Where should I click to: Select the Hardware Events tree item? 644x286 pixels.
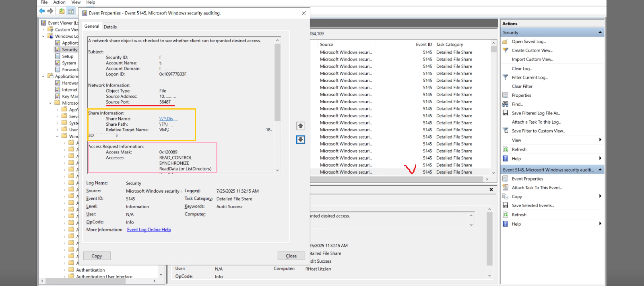70,83
